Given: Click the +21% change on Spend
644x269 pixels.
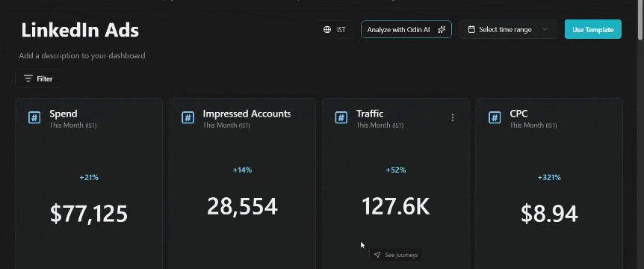Looking at the screenshot, I should (x=89, y=178).
